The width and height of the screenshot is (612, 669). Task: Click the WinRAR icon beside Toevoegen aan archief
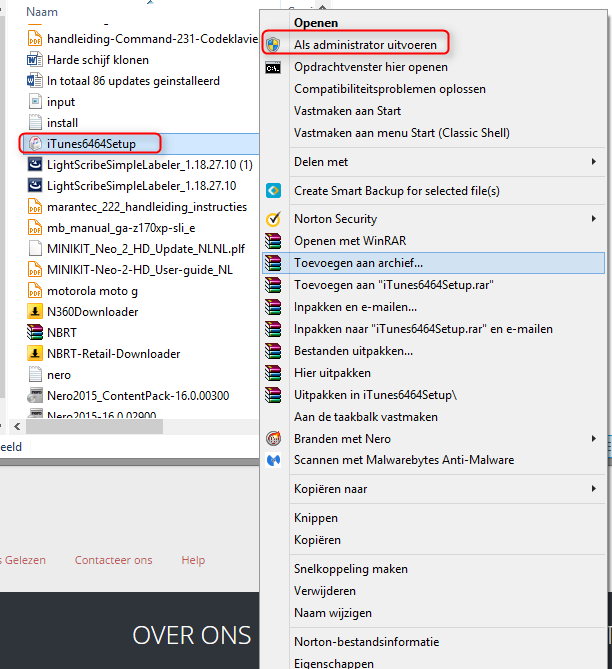(273, 263)
